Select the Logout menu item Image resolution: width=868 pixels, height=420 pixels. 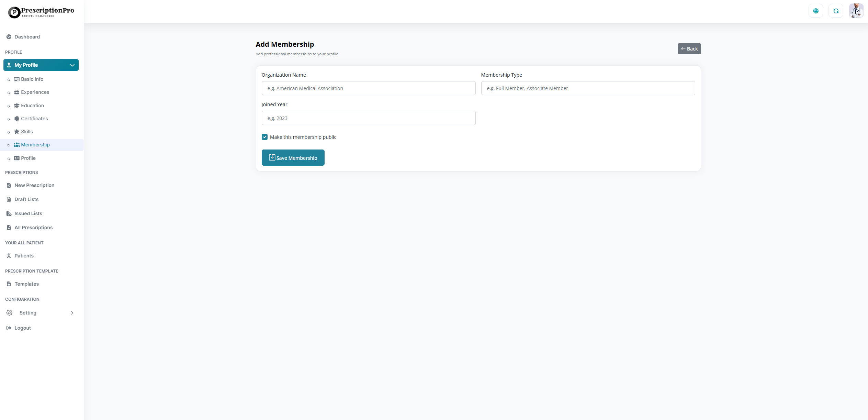pyautogui.click(x=23, y=328)
